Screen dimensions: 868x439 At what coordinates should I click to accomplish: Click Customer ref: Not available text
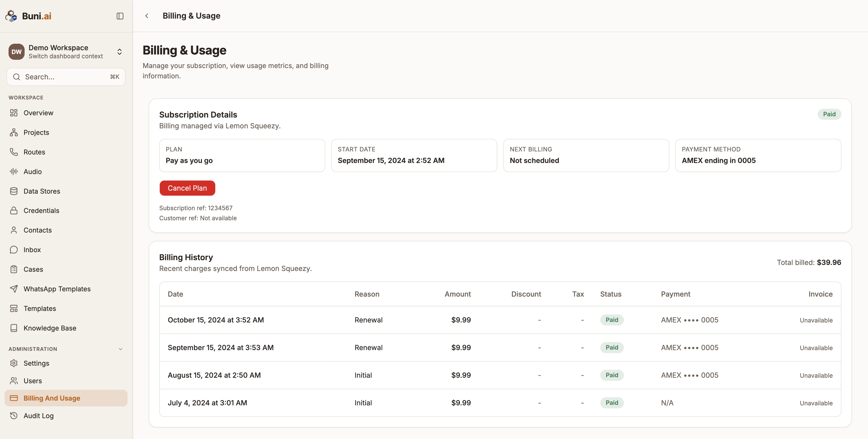point(198,218)
